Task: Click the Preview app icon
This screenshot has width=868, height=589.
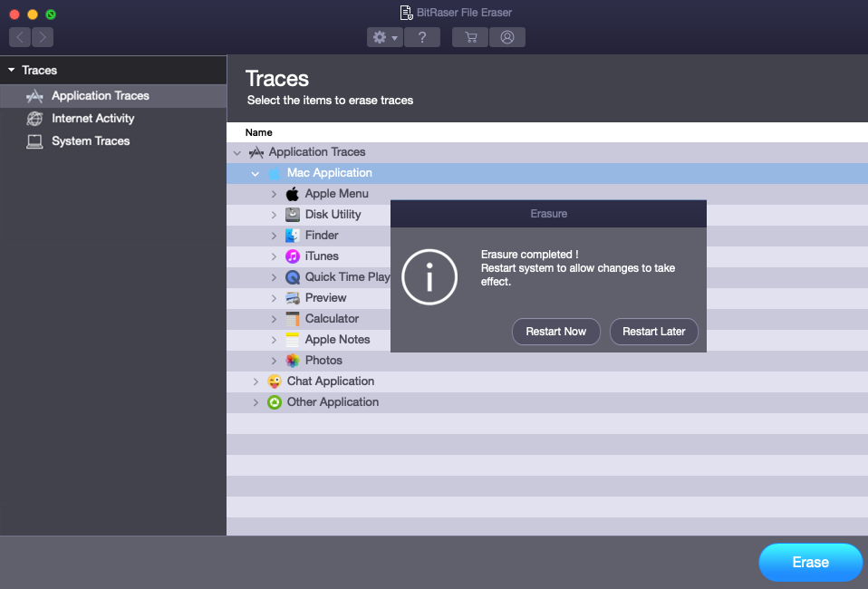Action: 293,298
